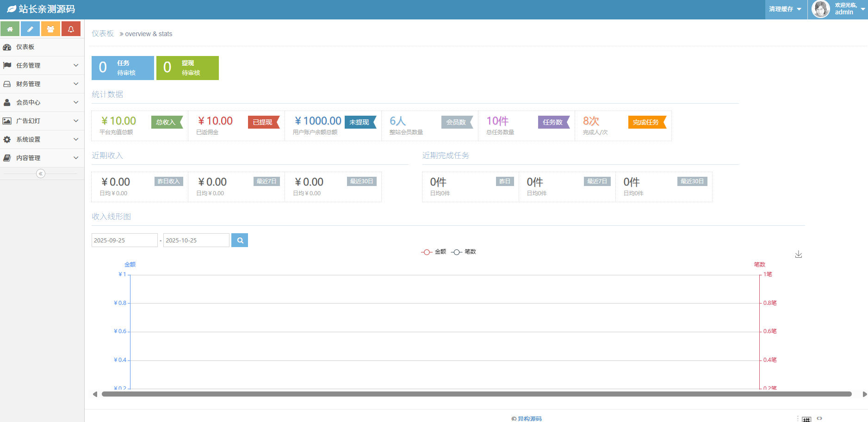Open the 仪表板 menu item
Viewport: 868px width, 422px height.
[x=25, y=47]
